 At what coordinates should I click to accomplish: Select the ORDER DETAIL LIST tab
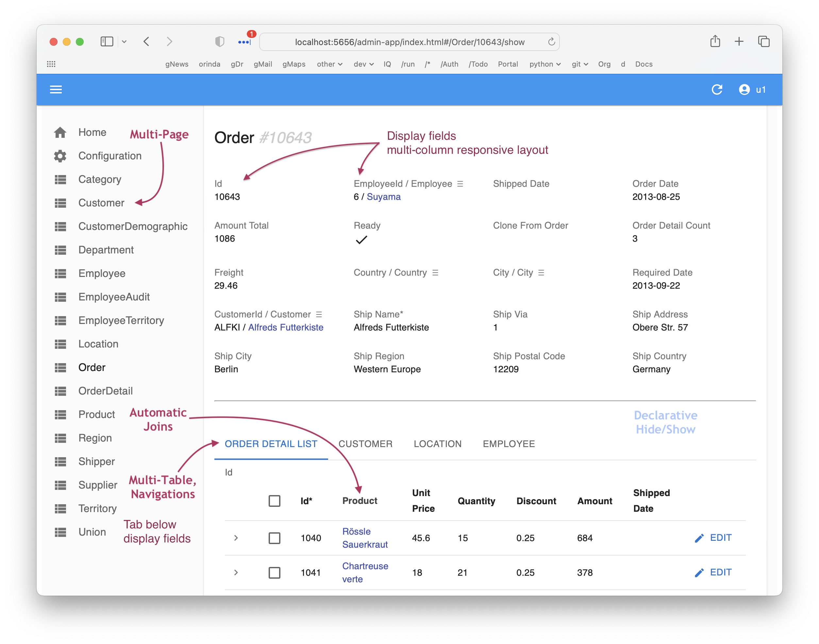pos(271,444)
